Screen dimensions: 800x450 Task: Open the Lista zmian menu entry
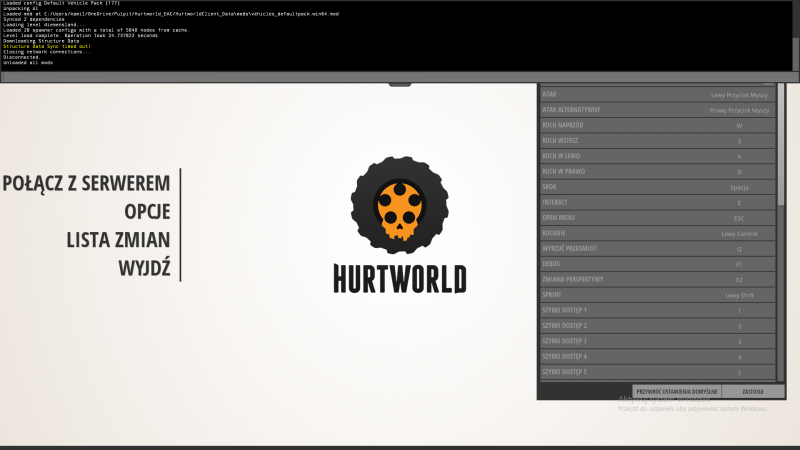tap(118, 240)
